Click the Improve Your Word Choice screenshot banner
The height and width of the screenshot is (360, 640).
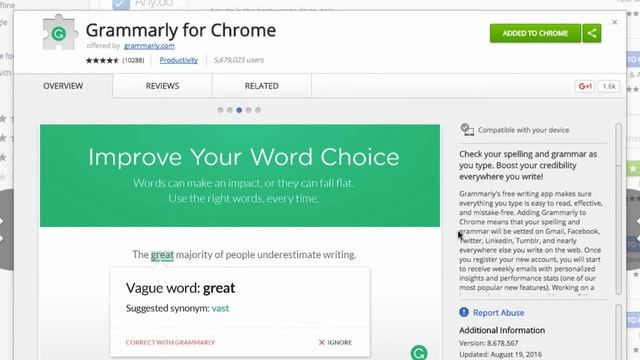pyautogui.click(x=240, y=176)
